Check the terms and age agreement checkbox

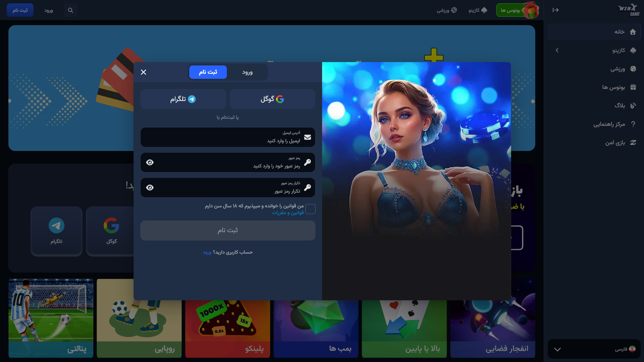(x=310, y=209)
